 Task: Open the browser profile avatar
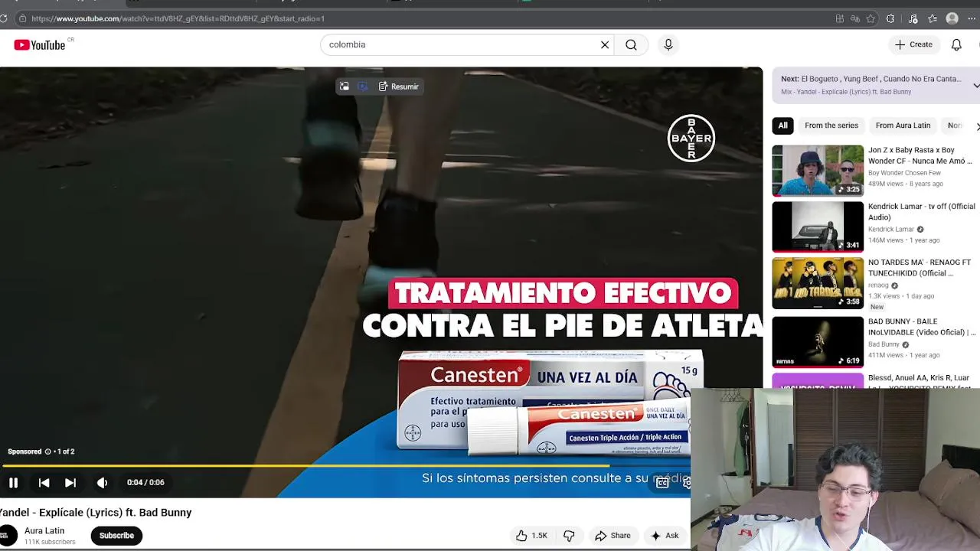(x=952, y=18)
